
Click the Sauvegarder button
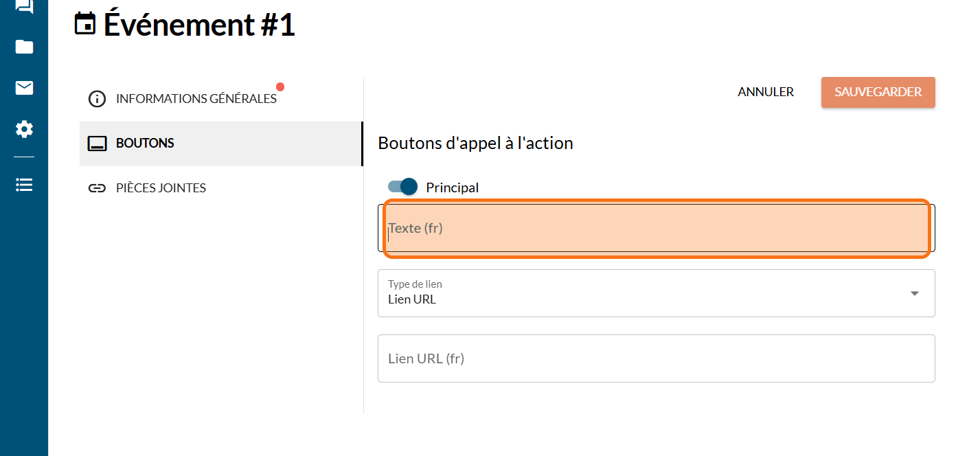(878, 92)
